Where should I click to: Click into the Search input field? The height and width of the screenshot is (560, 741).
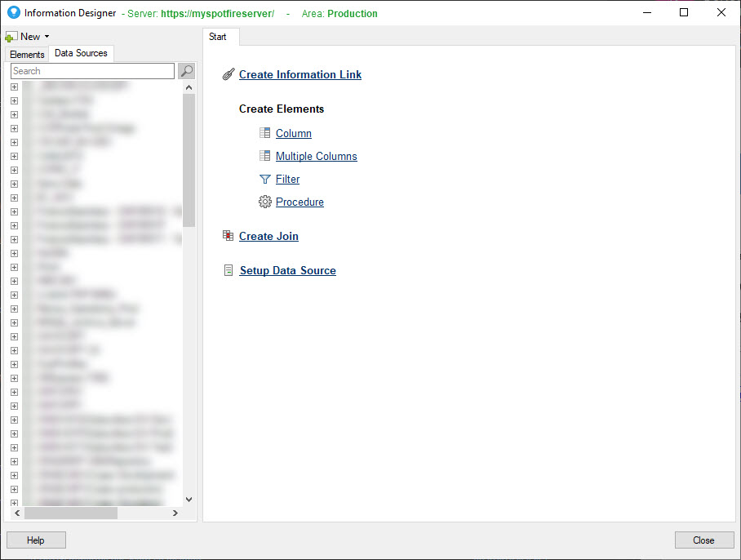pos(92,71)
